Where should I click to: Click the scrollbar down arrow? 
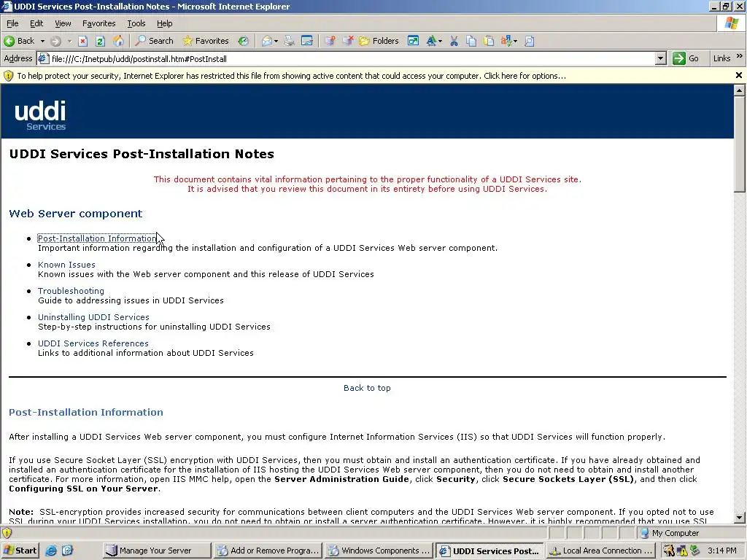click(740, 518)
